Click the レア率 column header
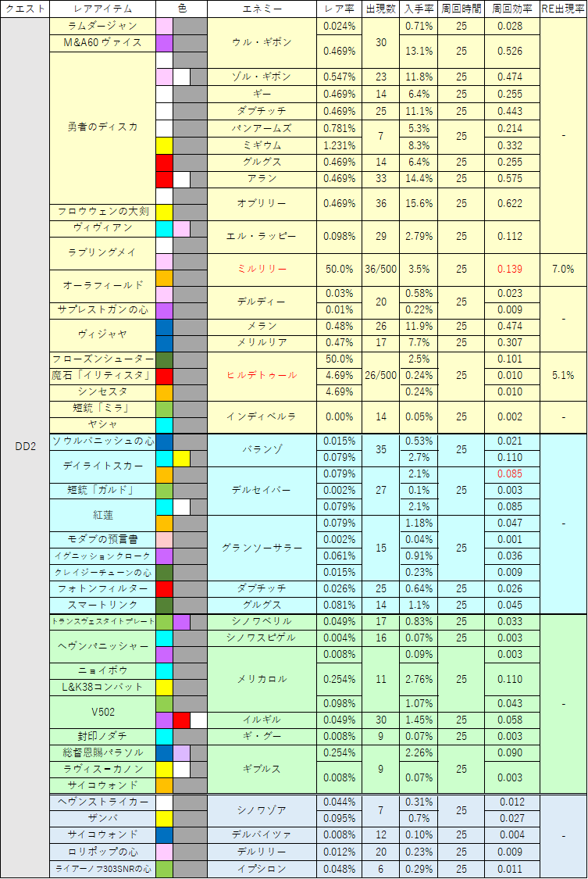 (x=340, y=9)
